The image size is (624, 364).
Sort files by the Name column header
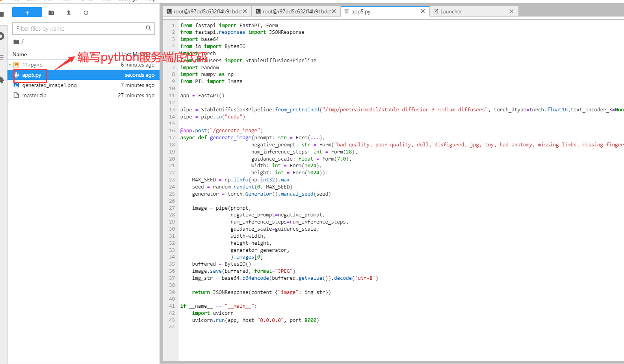(x=20, y=54)
